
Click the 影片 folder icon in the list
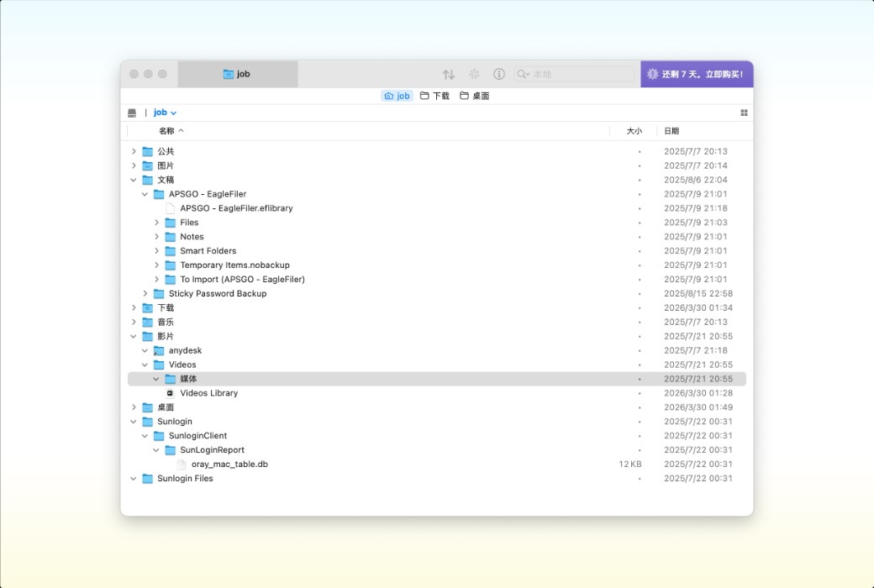pyautogui.click(x=149, y=336)
